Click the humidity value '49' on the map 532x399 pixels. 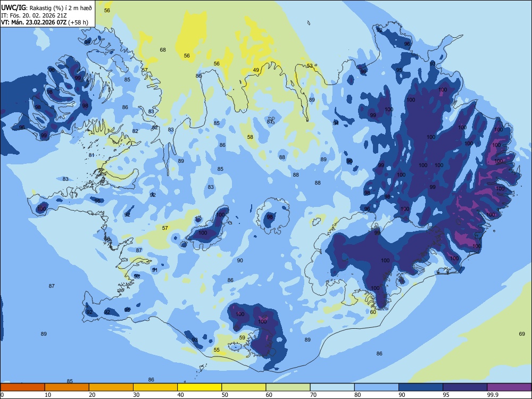point(256,70)
